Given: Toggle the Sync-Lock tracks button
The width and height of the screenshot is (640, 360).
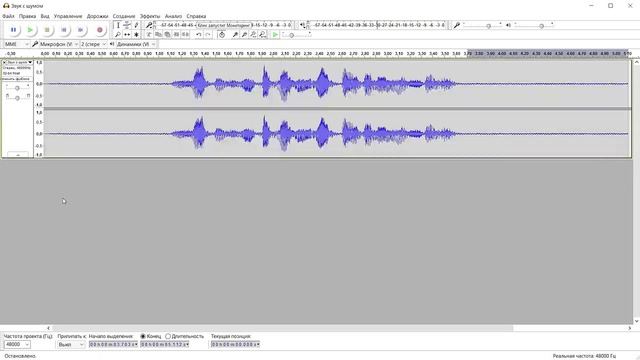Looking at the screenshot, I should tap(221, 35).
